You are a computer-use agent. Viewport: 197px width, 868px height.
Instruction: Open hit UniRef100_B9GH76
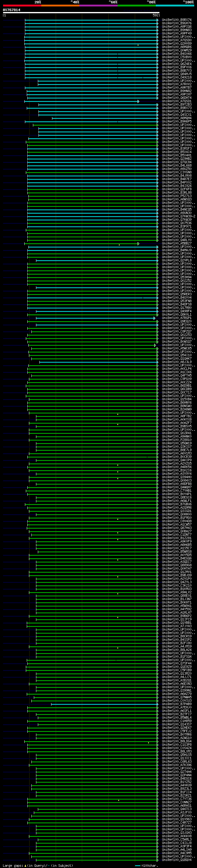177,23
